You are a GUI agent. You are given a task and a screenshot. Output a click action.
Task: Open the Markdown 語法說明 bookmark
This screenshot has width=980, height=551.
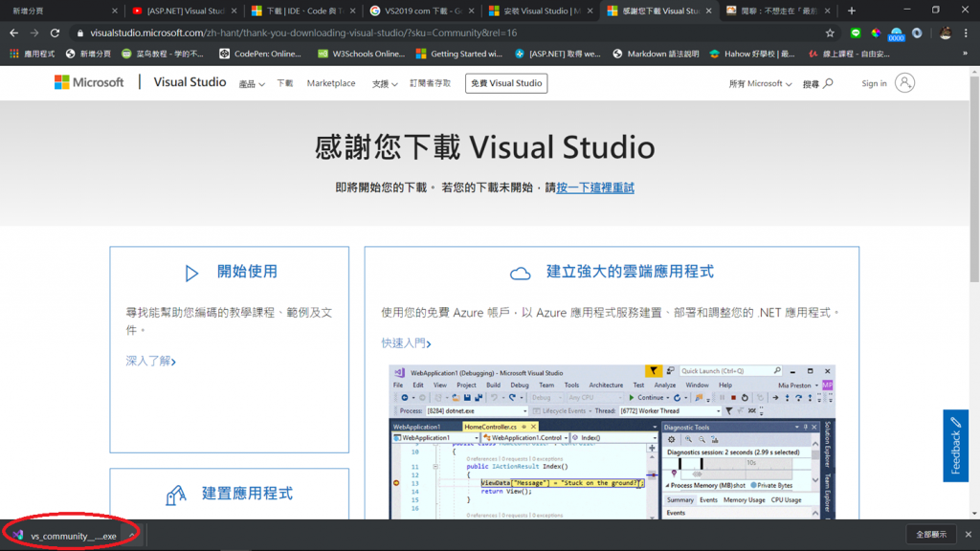click(x=657, y=54)
